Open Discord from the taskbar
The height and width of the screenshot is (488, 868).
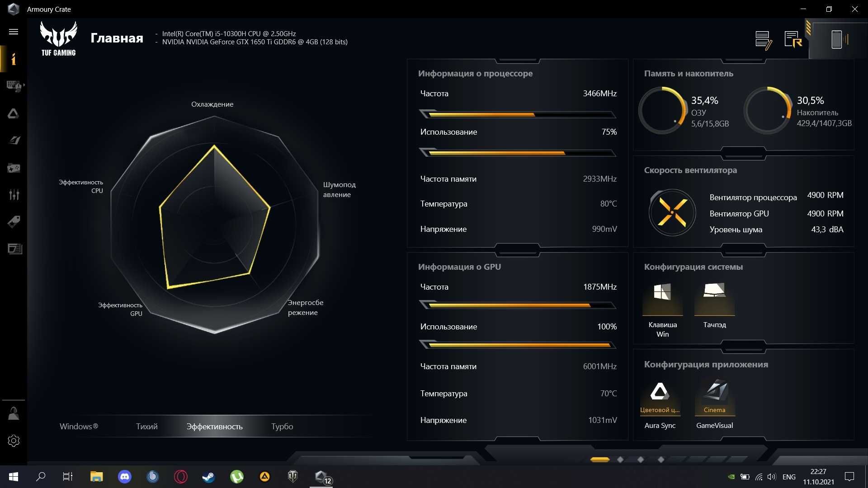point(125,476)
